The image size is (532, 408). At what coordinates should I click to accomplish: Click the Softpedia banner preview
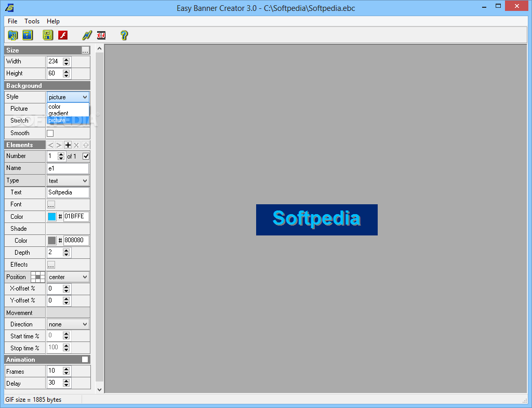click(x=316, y=220)
